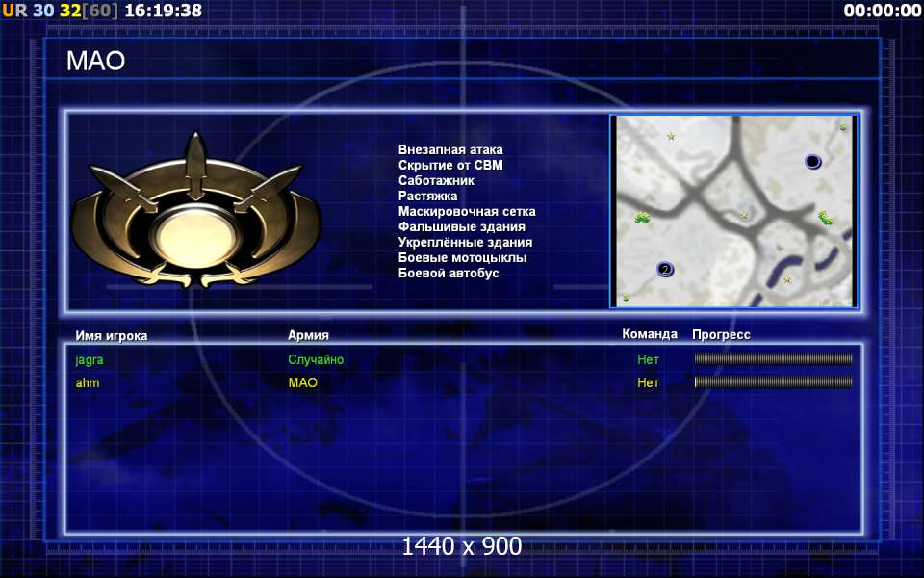Click the Растяжка ability
Viewport: 924px width, 578px height.
(427, 196)
